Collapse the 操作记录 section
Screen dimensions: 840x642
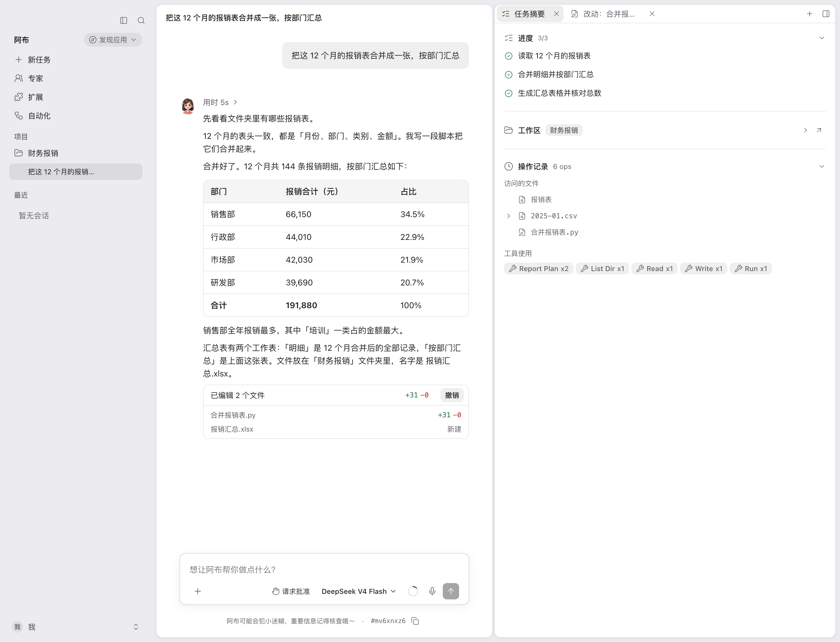tap(822, 166)
